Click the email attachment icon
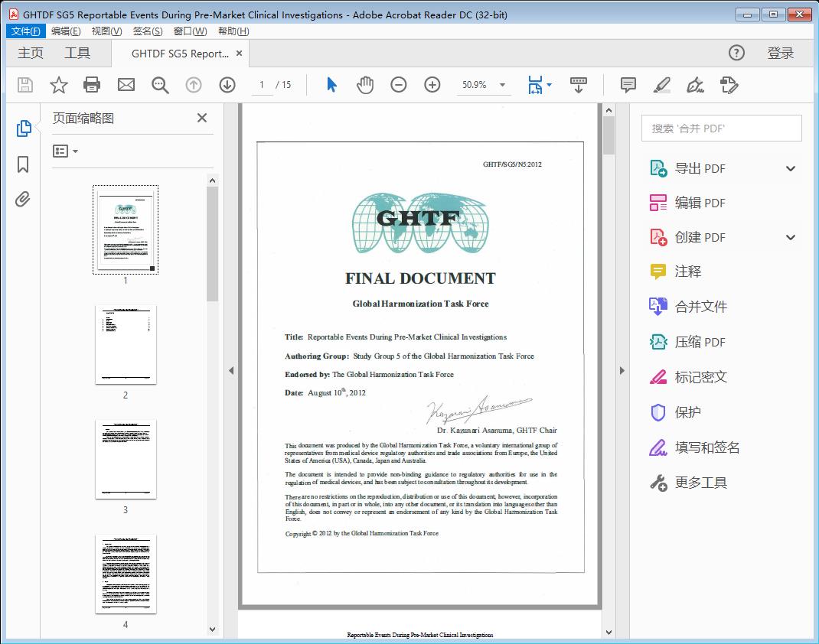The height and width of the screenshot is (644, 819). tap(126, 85)
